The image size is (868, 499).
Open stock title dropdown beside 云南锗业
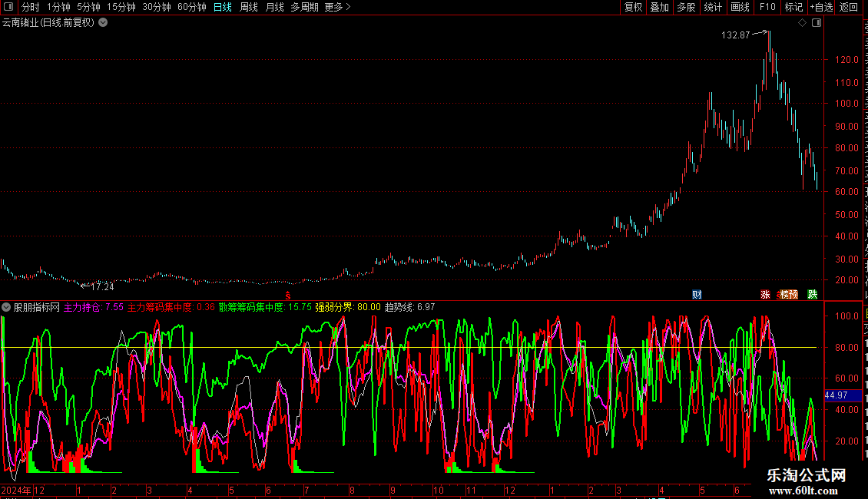tap(103, 23)
